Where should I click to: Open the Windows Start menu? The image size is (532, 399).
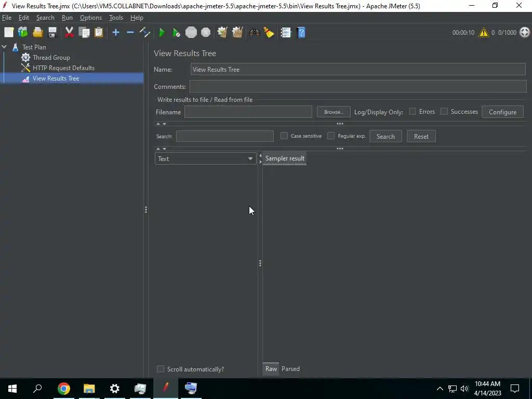coord(12,388)
